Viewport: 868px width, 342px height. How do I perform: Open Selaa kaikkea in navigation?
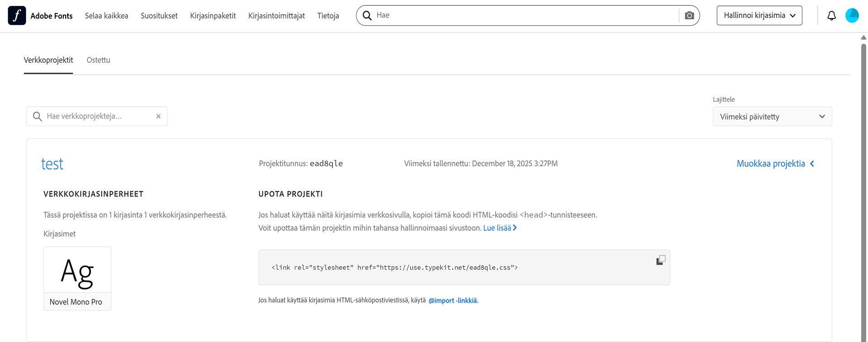pyautogui.click(x=106, y=16)
